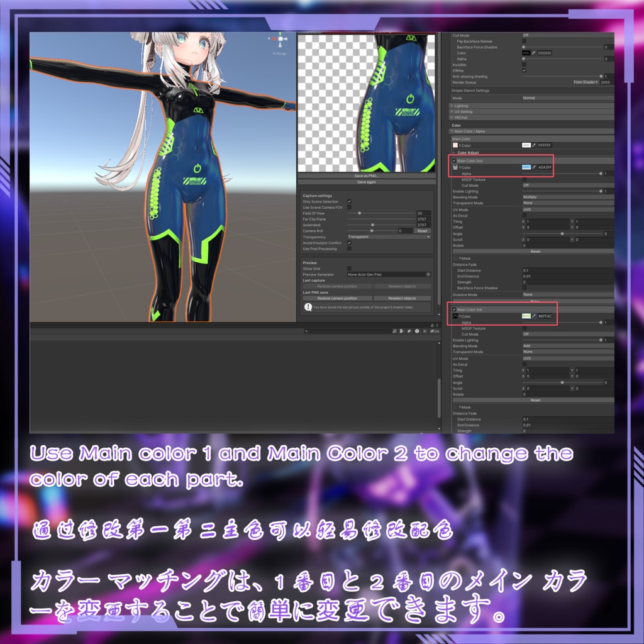
Task: Expand the Lighting section
Action: (532, 106)
